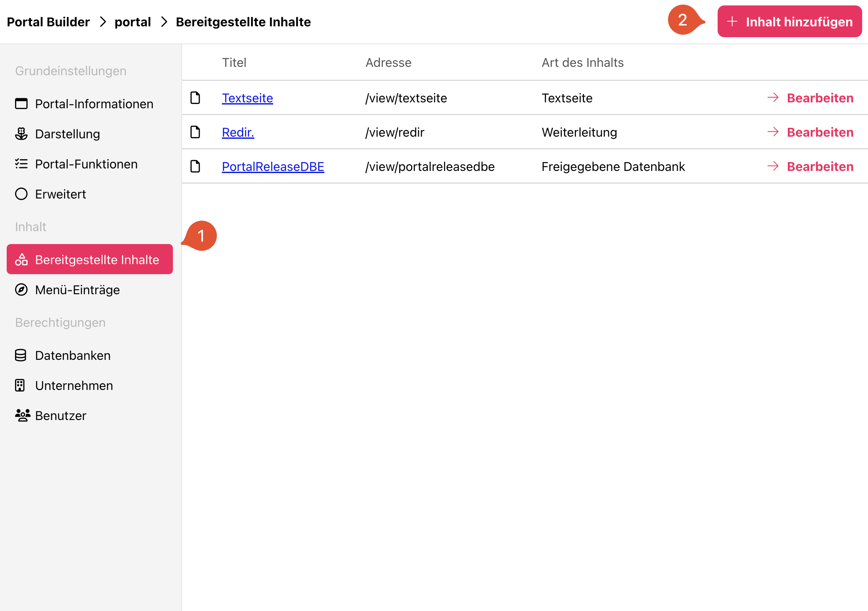Image resolution: width=868 pixels, height=611 pixels.
Task: Open the Textseite link
Action: click(247, 98)
